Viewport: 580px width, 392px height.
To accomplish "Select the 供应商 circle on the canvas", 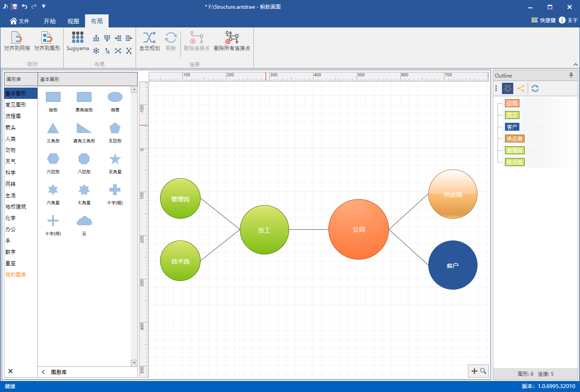I will [453, 194].
